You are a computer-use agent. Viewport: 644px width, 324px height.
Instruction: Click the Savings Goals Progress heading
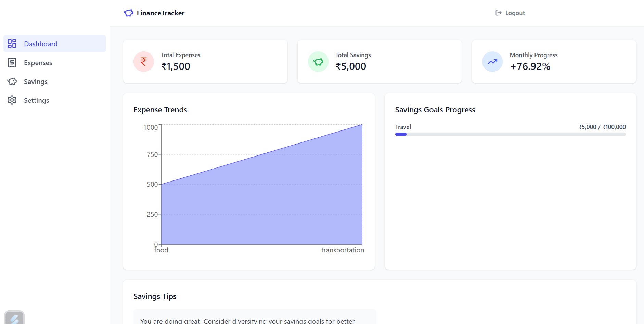435,110
